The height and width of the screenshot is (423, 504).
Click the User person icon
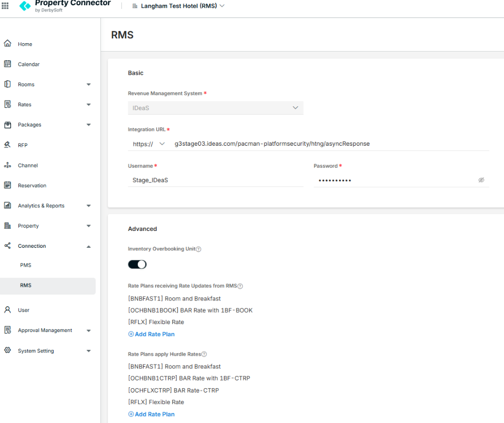coord(7,310)
